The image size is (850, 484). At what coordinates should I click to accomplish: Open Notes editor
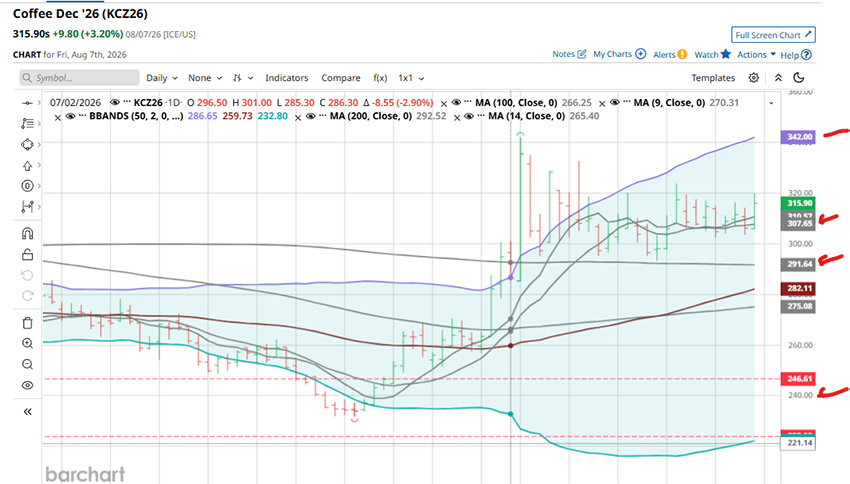569,54
